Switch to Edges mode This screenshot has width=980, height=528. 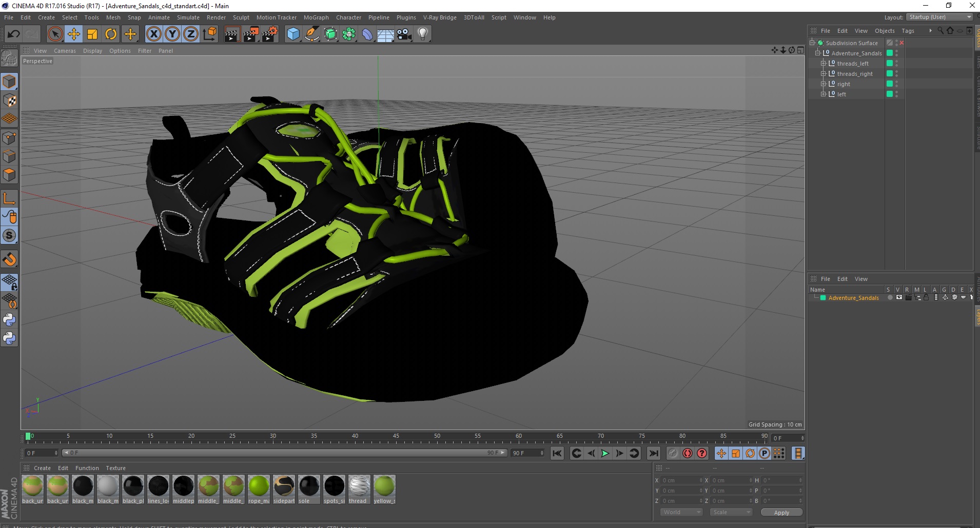pos(9,156)
